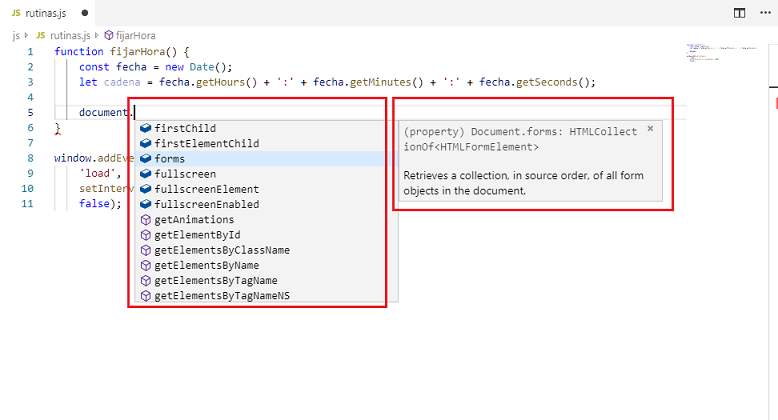Click the method icon beside getElementById
The width and height of the screenshot is (778, 420).
point(145,235)
